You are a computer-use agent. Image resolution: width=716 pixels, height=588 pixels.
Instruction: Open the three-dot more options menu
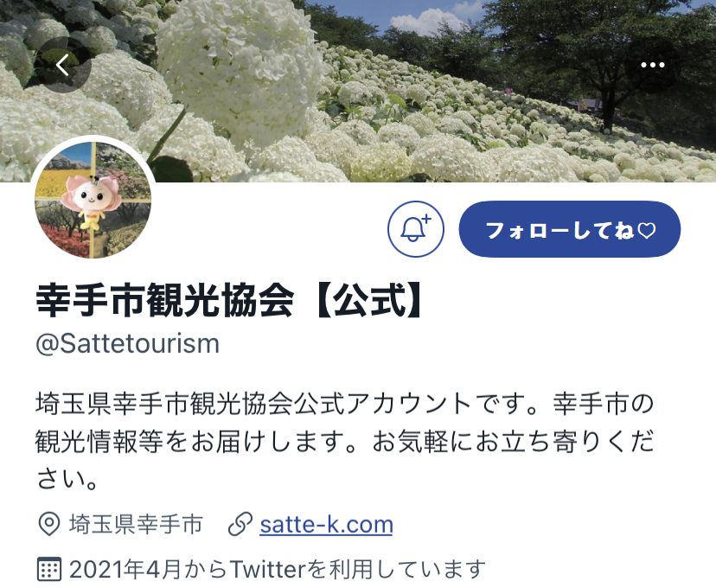(x=653, y=65)
